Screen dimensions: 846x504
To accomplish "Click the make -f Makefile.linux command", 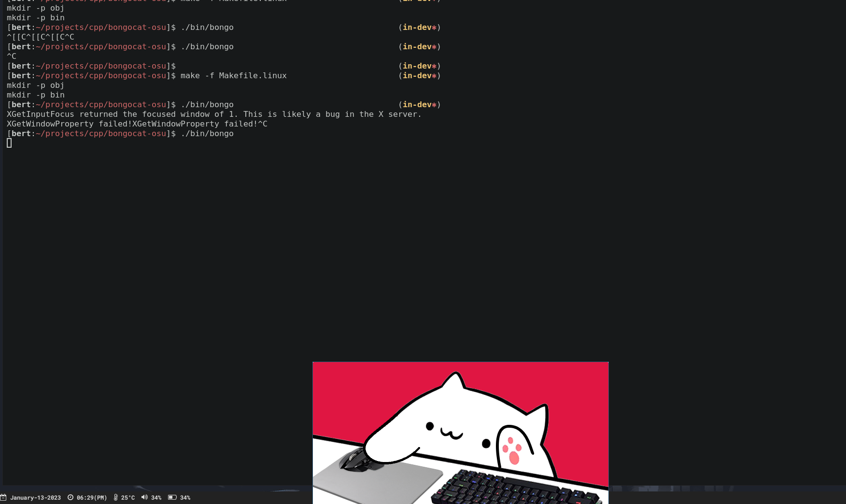I will [233, 75].
